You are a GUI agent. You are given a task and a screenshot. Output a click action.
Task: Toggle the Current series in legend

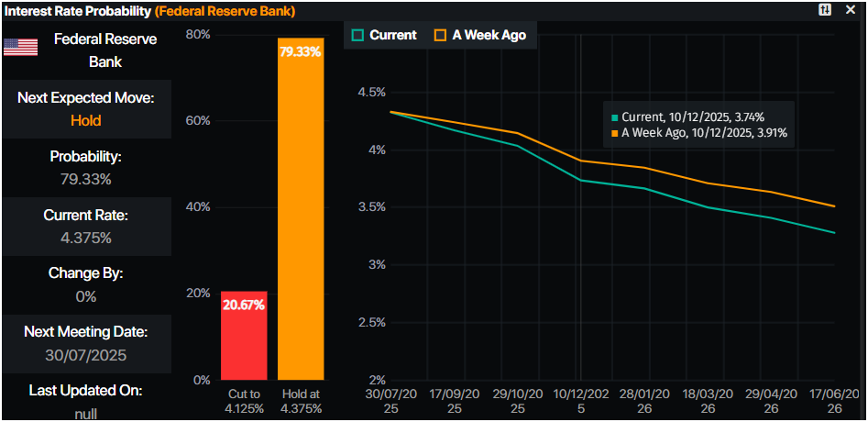tap(384, 35)
